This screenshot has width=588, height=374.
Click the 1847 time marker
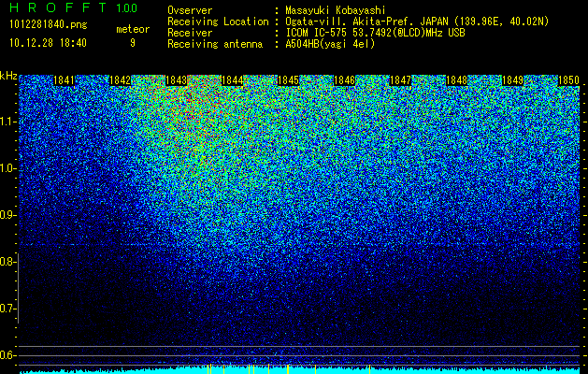click(x=401, y=80)
